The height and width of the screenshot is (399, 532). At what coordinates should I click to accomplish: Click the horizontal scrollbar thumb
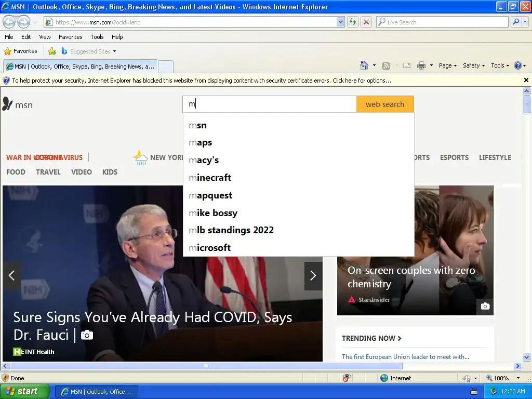coord(206,366)
